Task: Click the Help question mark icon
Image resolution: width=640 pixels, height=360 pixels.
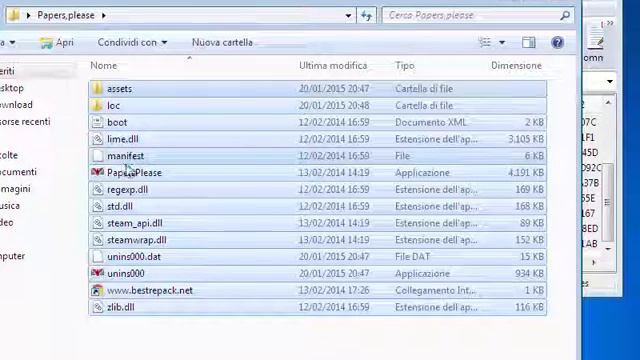Action: tap(557, 42)
